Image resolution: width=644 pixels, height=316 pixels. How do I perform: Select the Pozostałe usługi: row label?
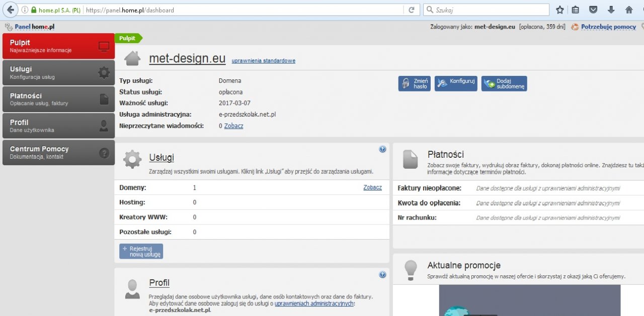coord(145,232)
